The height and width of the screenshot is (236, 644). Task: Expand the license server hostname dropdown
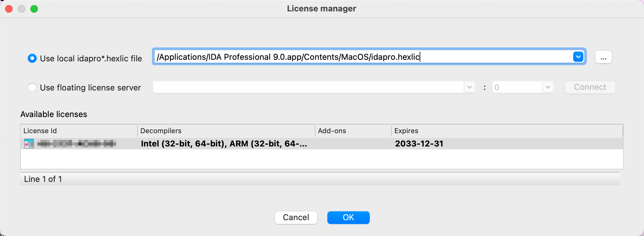(470, 87)
